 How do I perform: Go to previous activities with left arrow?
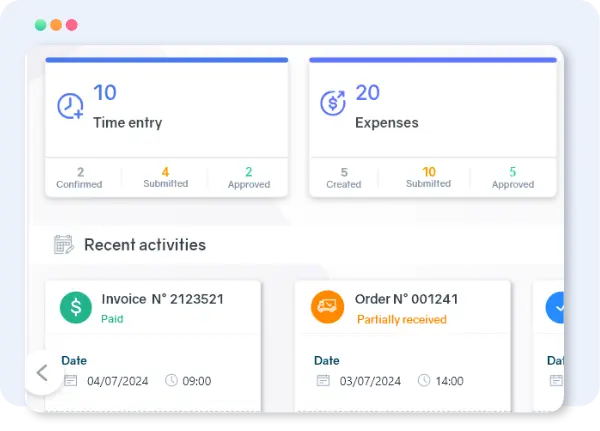[42, 373]
